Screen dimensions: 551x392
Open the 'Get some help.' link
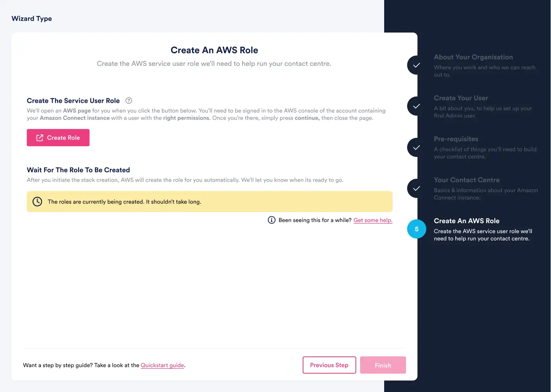(x=373, y=220)
